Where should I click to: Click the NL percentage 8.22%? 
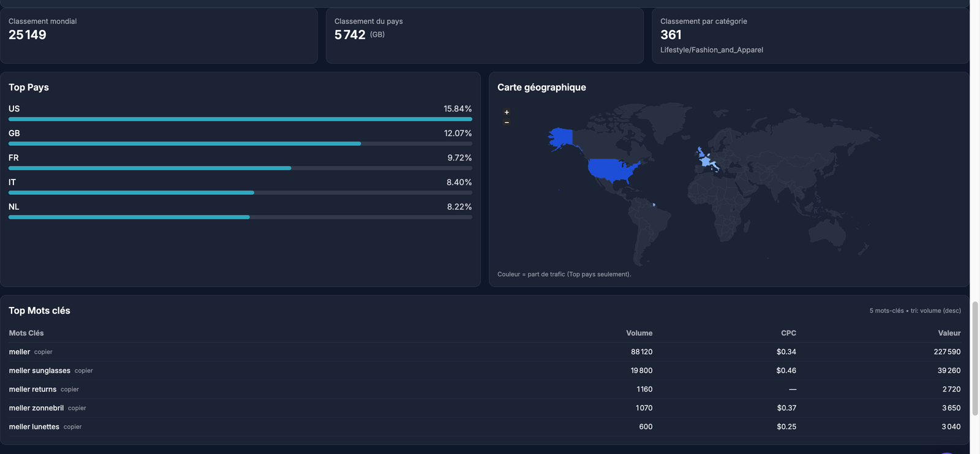[459, 206]
